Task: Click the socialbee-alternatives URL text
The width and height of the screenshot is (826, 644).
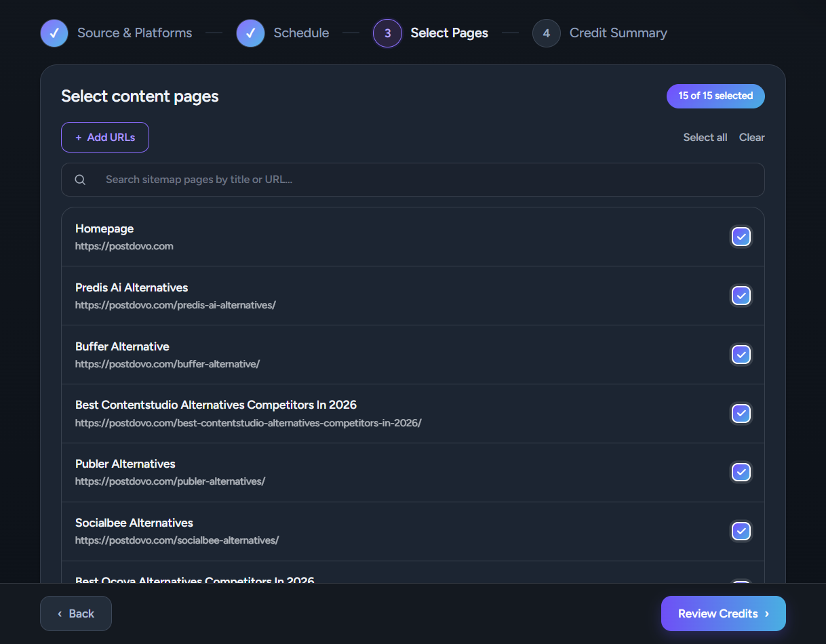Action: tap(177, 540)
